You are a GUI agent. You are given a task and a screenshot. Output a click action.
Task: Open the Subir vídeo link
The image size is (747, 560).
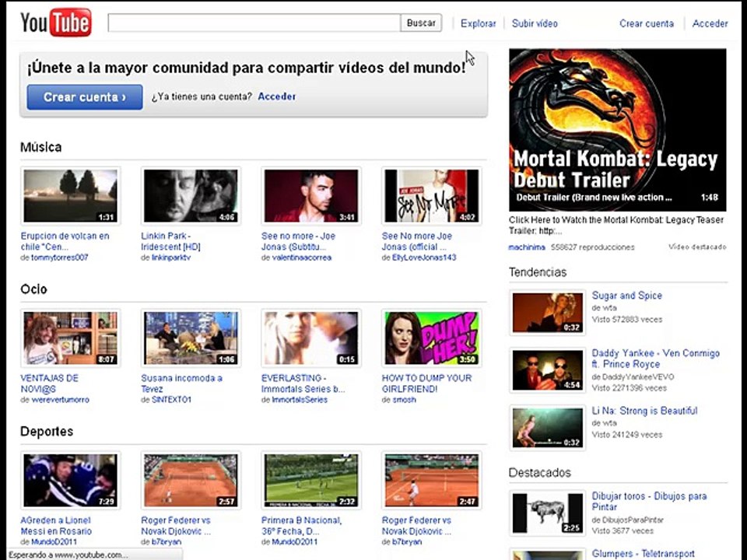535,23
